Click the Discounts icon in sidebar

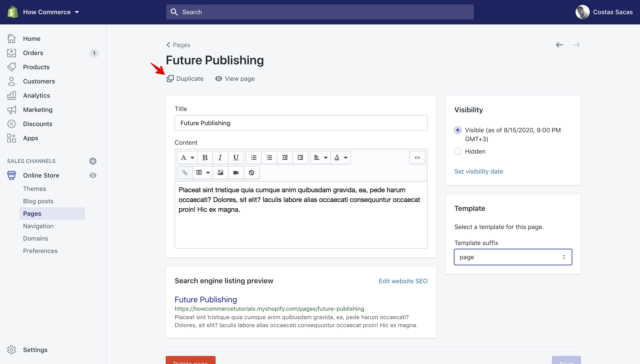[x=12, y=124]
